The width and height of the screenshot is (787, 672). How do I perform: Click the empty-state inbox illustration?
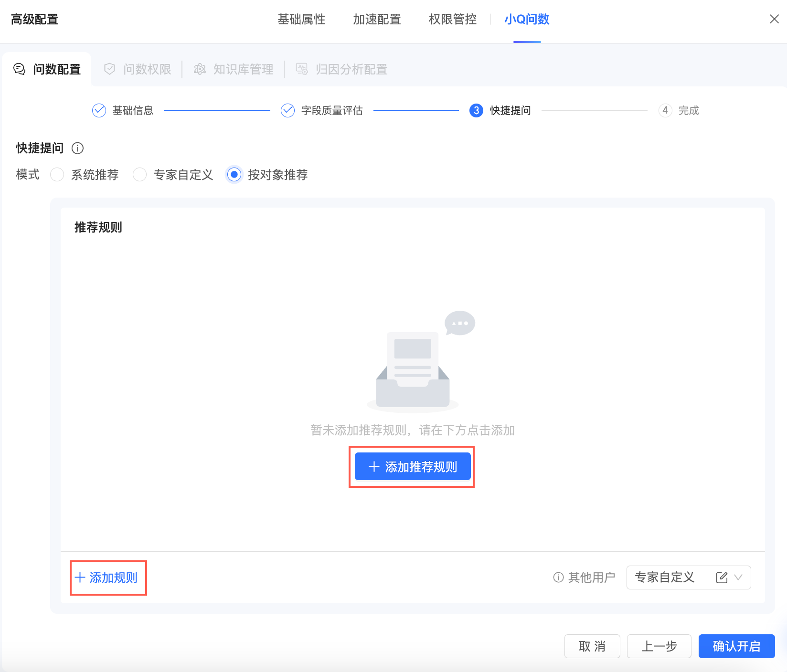(x=413, y=361)
